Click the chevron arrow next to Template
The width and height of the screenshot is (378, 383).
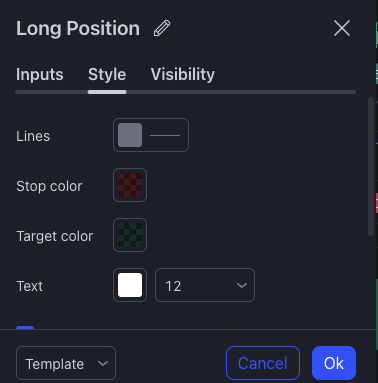pyautogui.click(x=103, y=363)
